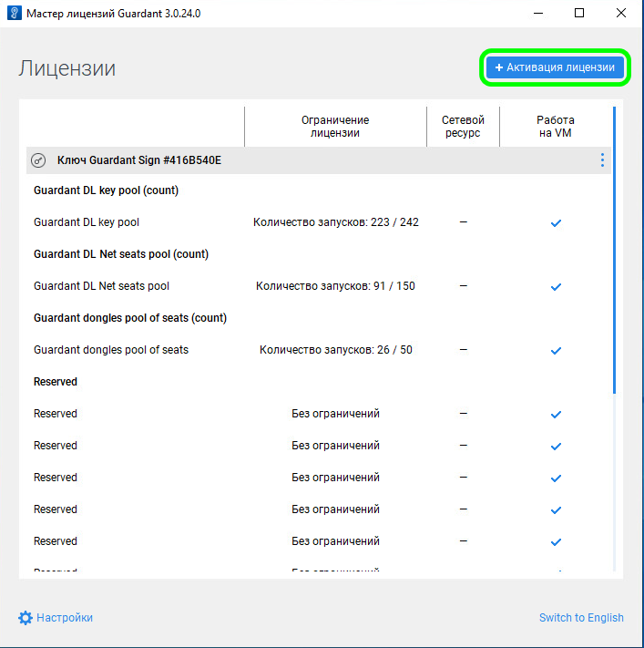This screenshot has width=644, height=648.
Task: Click the Guardant Sign key icon
Action: tap(38, 160)
